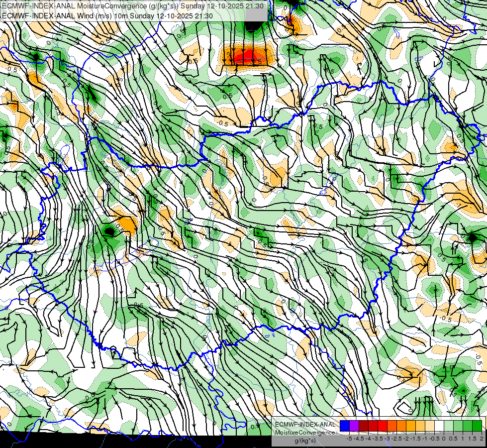Click the '-1.5' legend tick label
Viewport: 487px width, 448px height.
click(415, 439)
